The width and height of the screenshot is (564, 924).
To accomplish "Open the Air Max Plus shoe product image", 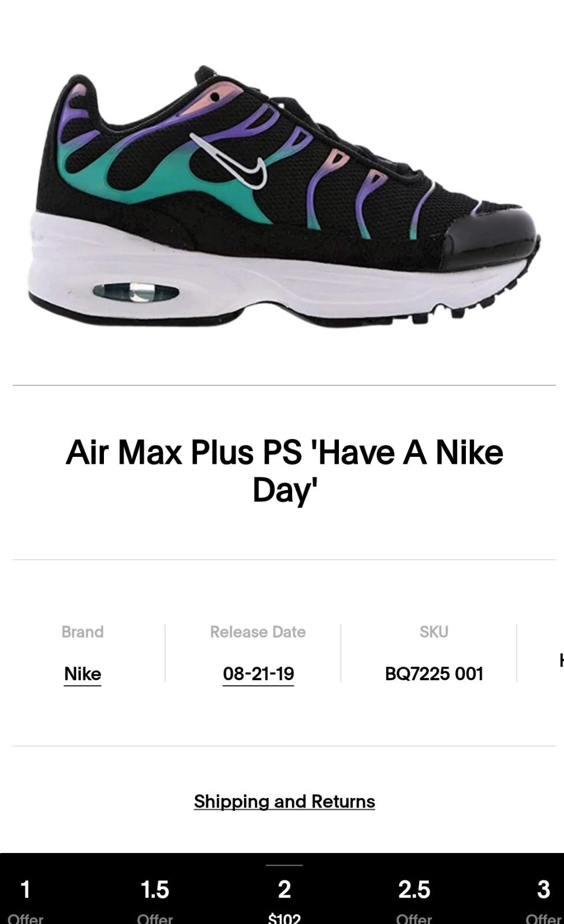I will click(284, 196).
